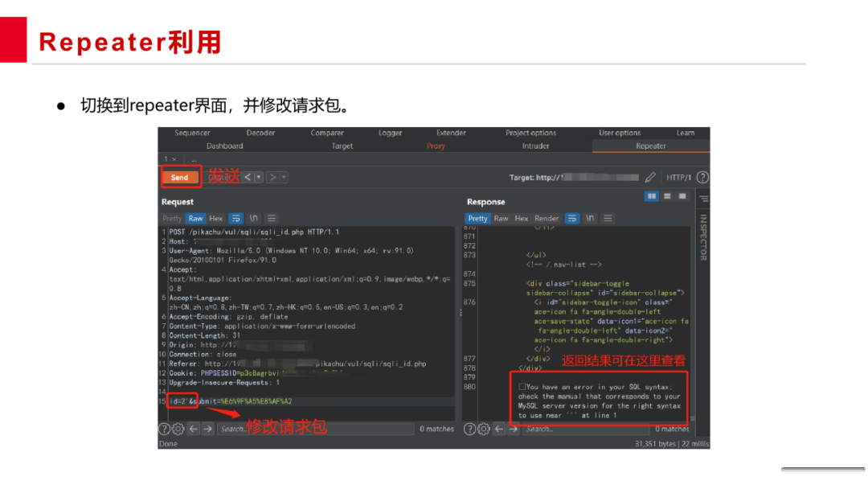Switch to the Sequencer tab
Image resolution: width=868 pixels, height=489 pixels.
pos(192,133)
